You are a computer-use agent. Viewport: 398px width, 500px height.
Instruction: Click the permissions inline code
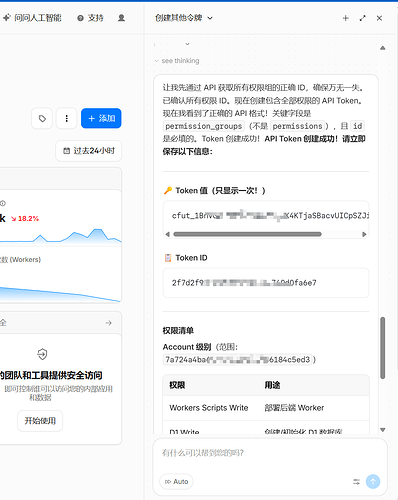point(298,126)
